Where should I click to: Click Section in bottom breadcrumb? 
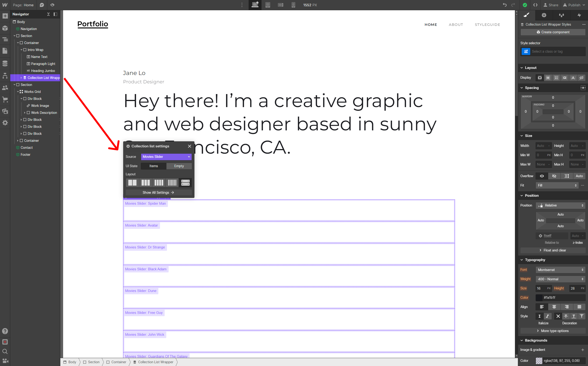point(91,362)
